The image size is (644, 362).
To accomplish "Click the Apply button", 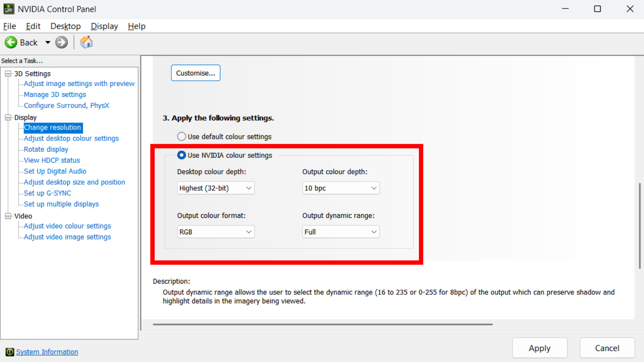I will [x=540, y=348].
